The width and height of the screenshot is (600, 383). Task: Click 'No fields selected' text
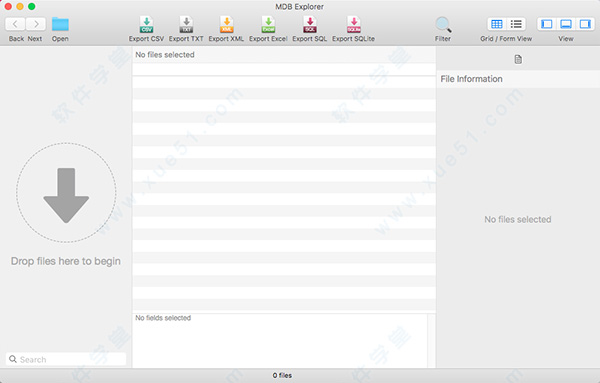click(163, 318)
